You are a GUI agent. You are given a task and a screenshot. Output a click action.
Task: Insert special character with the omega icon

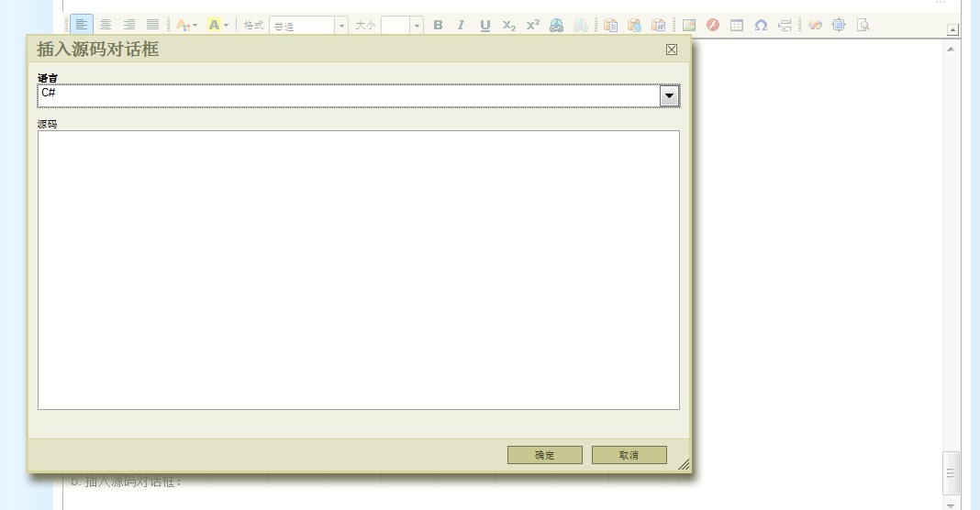pyautogui.click(x=761, y=25)
